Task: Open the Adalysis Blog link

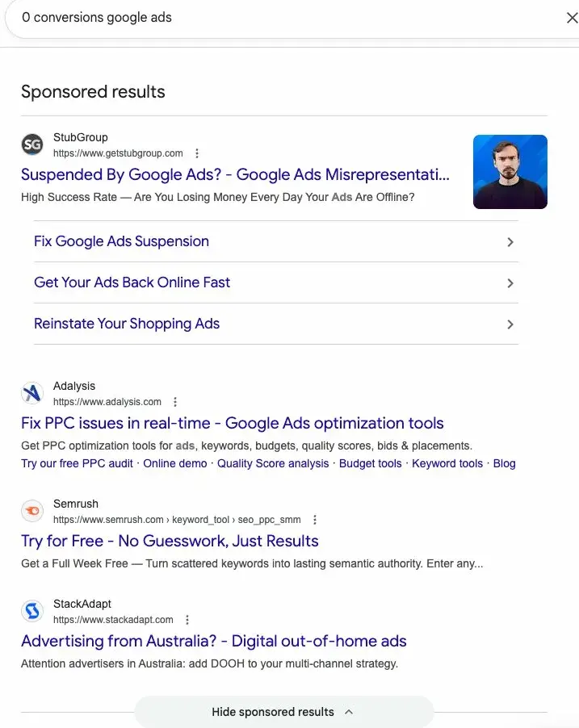Action: click(504, 463)
